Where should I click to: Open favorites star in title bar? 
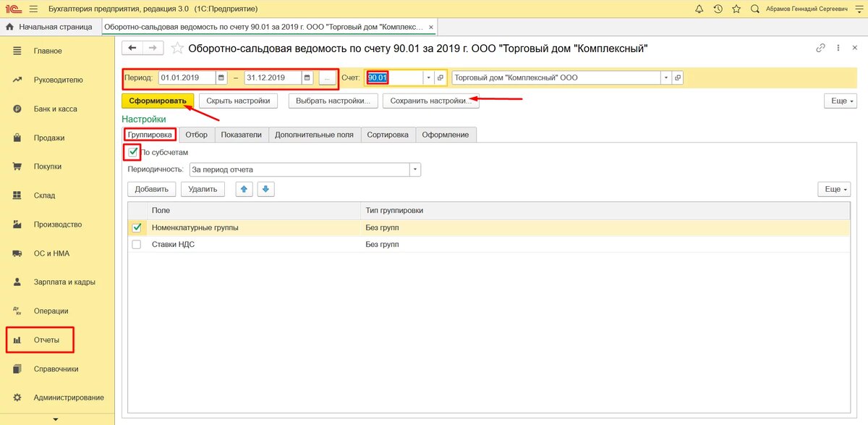click(736, 9)
